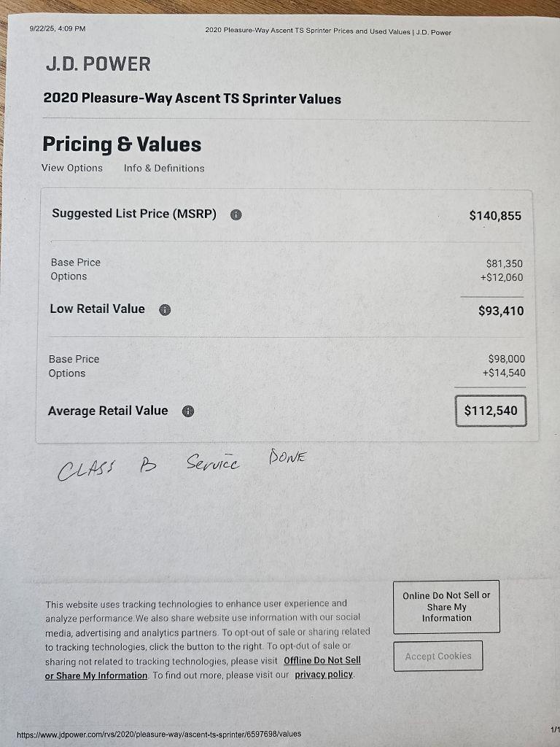Image resolution: width=560 pixels, height=747 pixels.
Task: Select the boxed $112,540 average retail value
Action: click(x=490, y=411)
